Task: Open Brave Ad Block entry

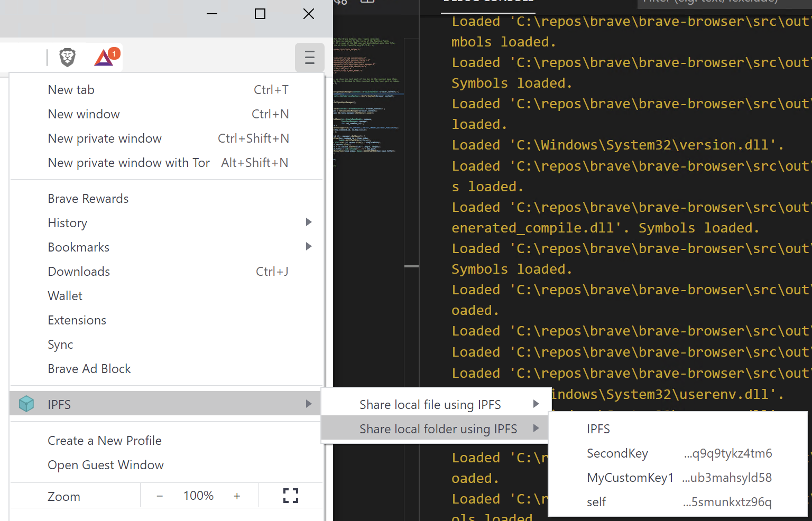Action: 167,369
